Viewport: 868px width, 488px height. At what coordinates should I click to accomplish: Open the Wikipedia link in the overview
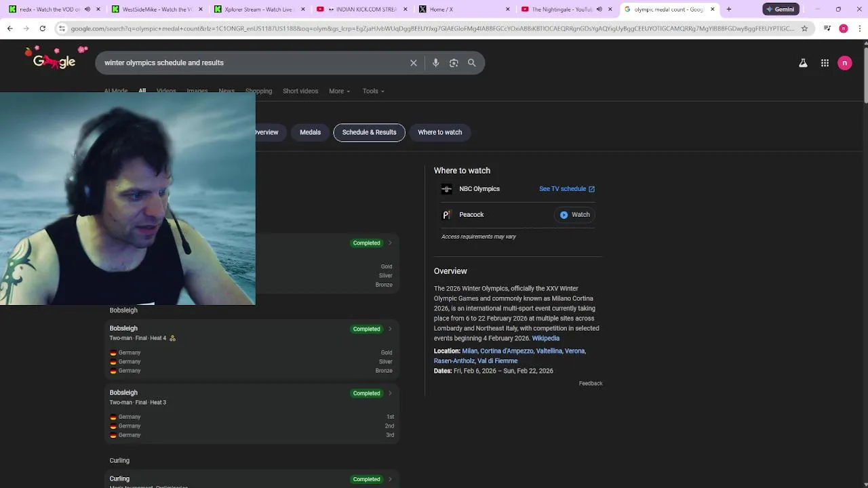tap(546, 338)
